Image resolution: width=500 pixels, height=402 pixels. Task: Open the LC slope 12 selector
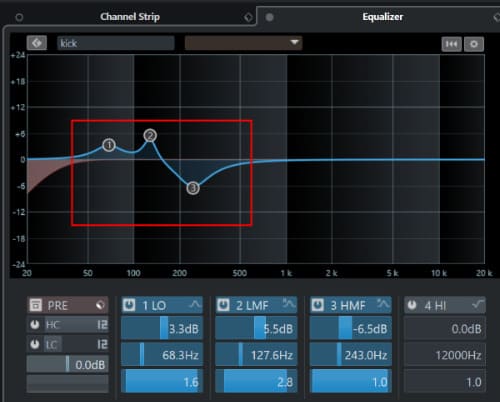pyautogui.click(x=102, y=345)
